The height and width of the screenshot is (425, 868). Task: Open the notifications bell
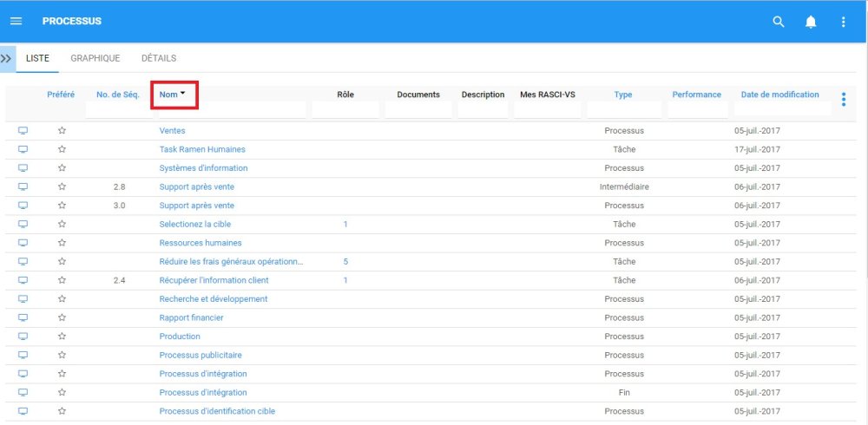click(811, 22)
